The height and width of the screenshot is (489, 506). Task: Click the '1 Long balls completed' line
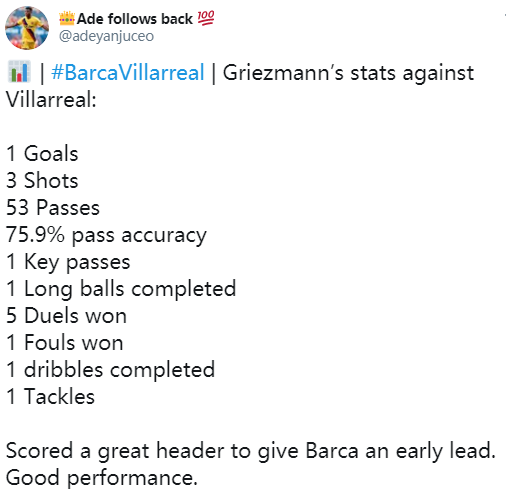pos(121,289)
